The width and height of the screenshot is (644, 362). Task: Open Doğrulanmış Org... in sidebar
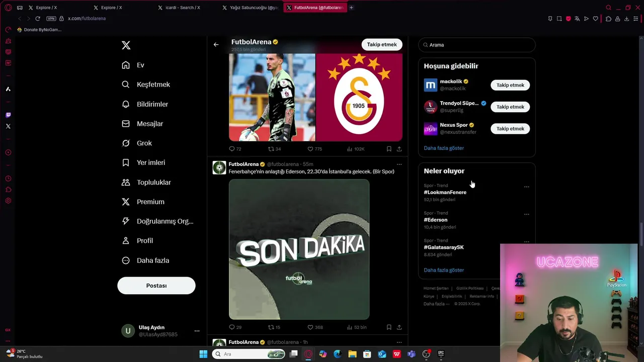(x=157, y=221)
